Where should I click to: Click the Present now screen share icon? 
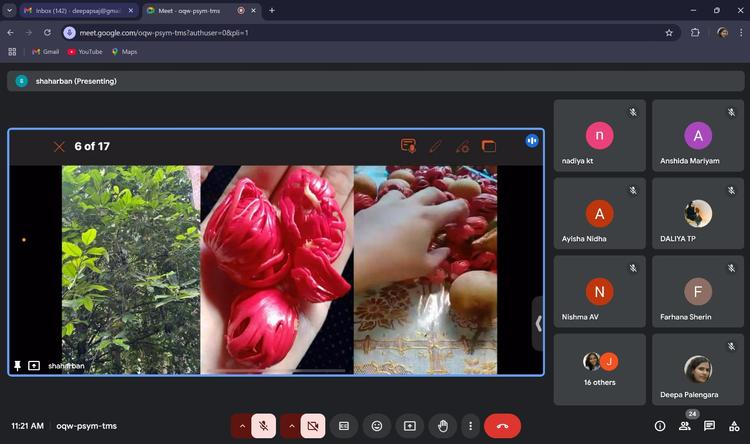click(x=409, y=426)
